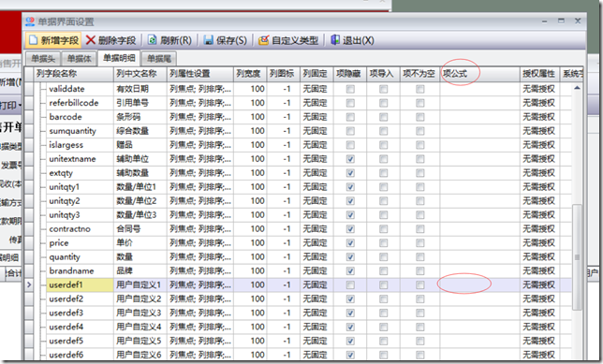Click the 100 width cell for quantity
This screenshot has height=364, width=603.
pos(250,257)
